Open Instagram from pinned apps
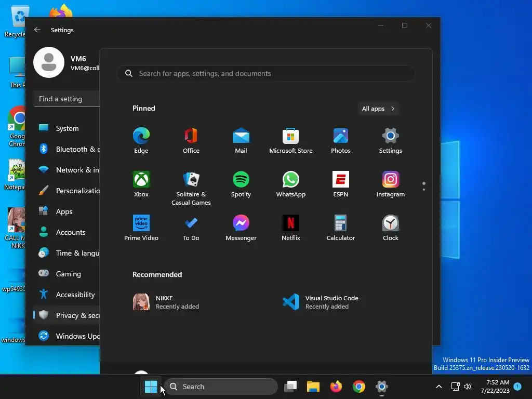The height and width of the screenshot is (399, 532). [391, 184]
